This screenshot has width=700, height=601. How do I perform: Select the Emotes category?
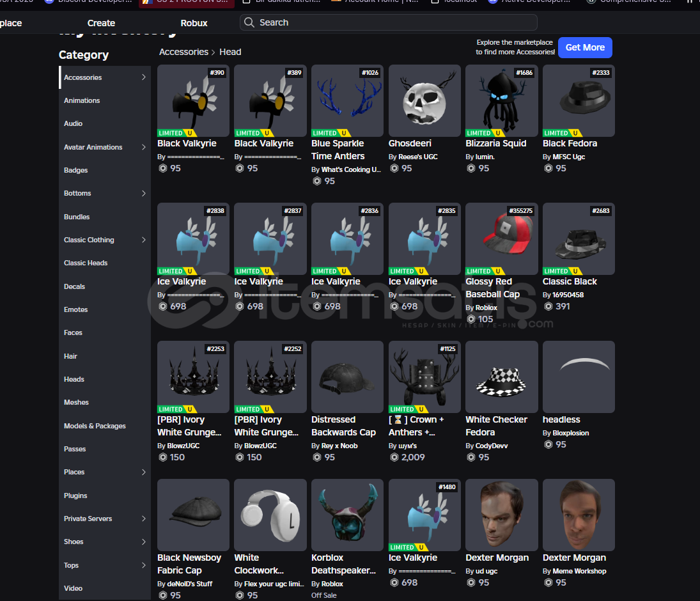pos(104,309)
